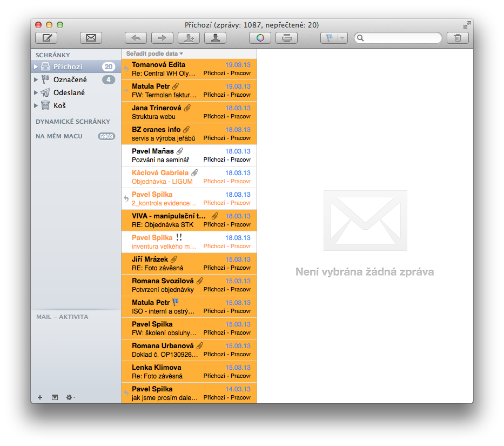Open the Seřadit podle data sort dropdown
This screenshot has height=446, width=504.
click(x=154, y=54)
